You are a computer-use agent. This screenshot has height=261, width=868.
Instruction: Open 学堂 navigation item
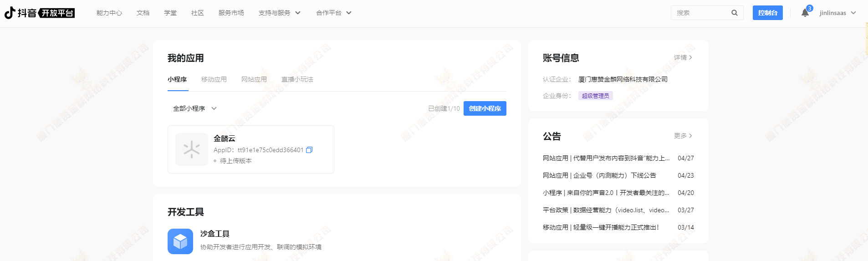point(170,13)
